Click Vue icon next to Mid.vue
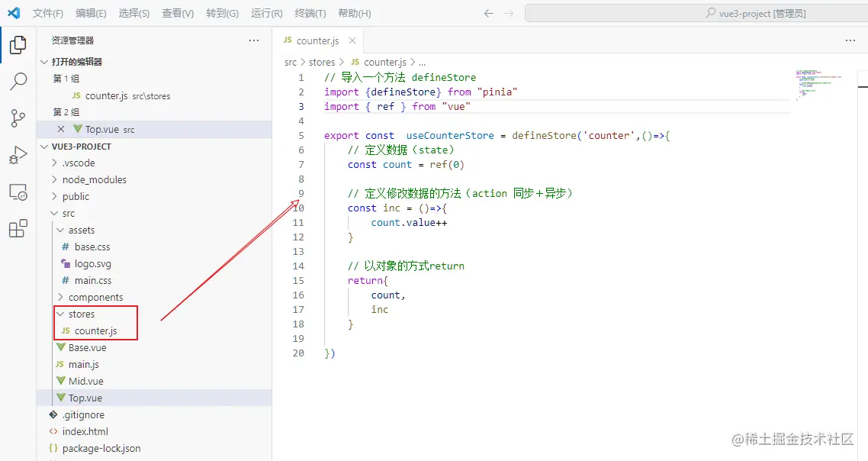The height and width of the screenshot is (461, 868). (61, 381)
